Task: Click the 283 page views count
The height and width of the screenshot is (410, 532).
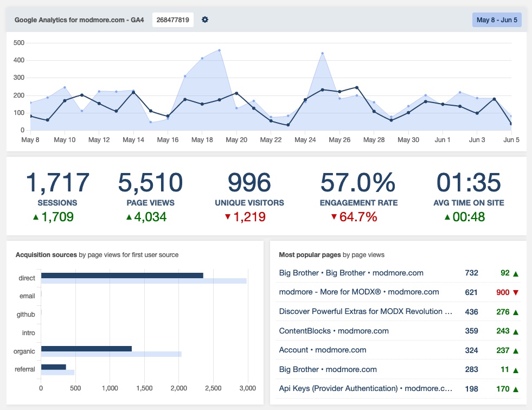Action: (x=472, y=369)
